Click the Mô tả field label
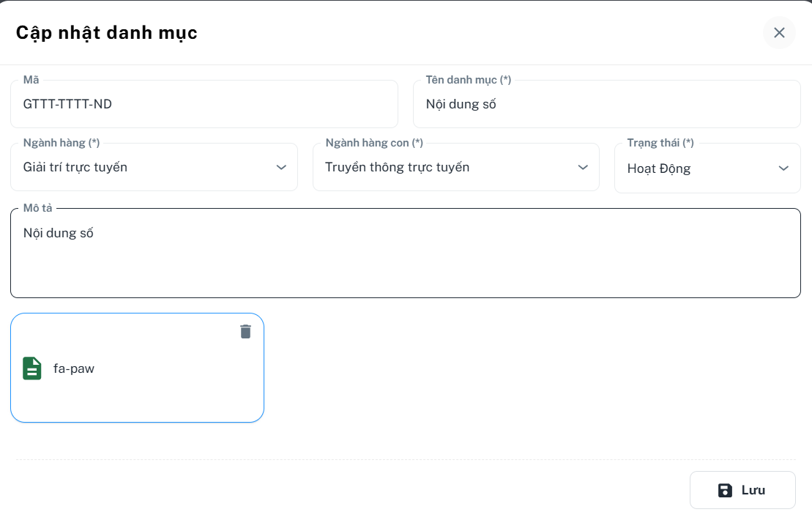The image size is (812, 523). coord(38,208)
